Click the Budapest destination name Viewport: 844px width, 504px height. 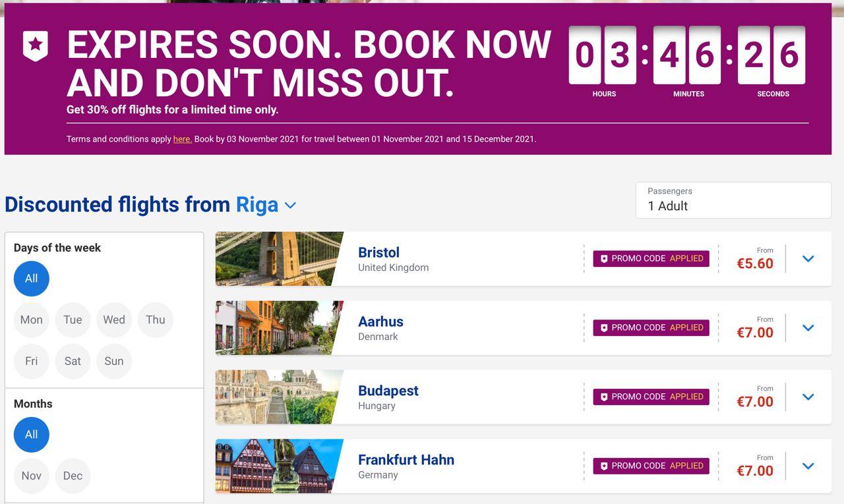point(388,391)
